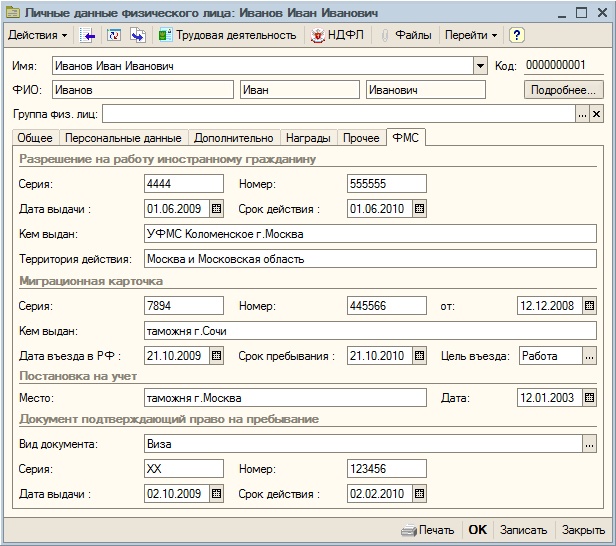Click the patronymic field Иванович
The height and width of the screenshot is (546, 616).
(x=426, y=90)
